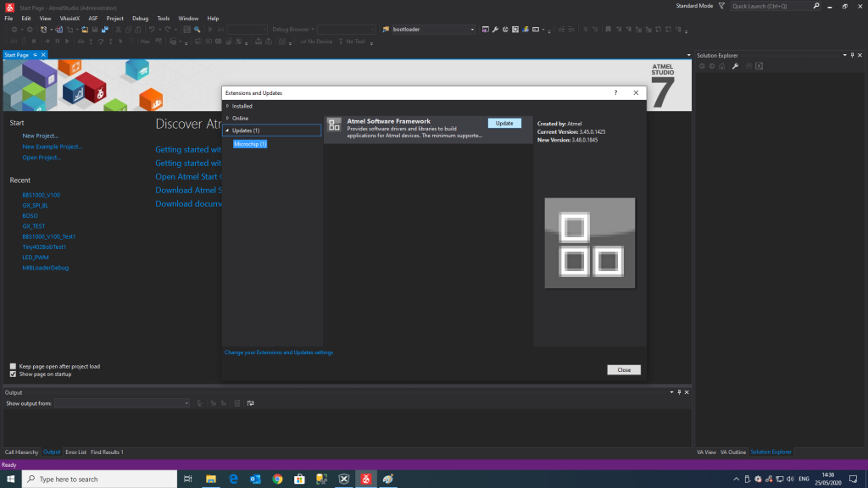Switch to the VA View tab
Screen dimensions: 868x488
706,452
